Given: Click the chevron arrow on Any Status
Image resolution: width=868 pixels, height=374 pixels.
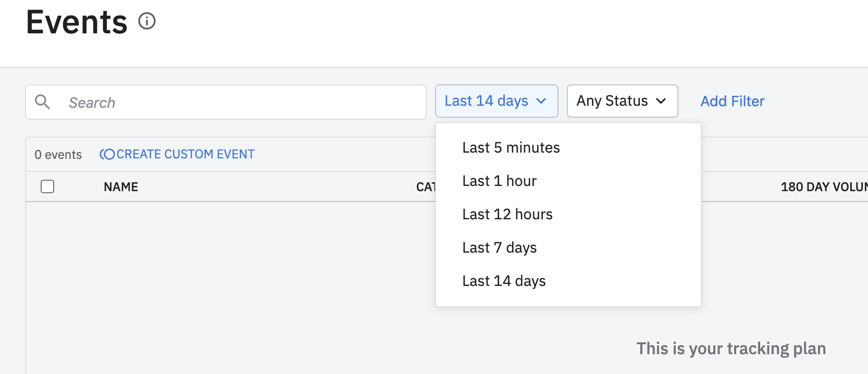Looking at the screenshot, I should tap(661, 101).
